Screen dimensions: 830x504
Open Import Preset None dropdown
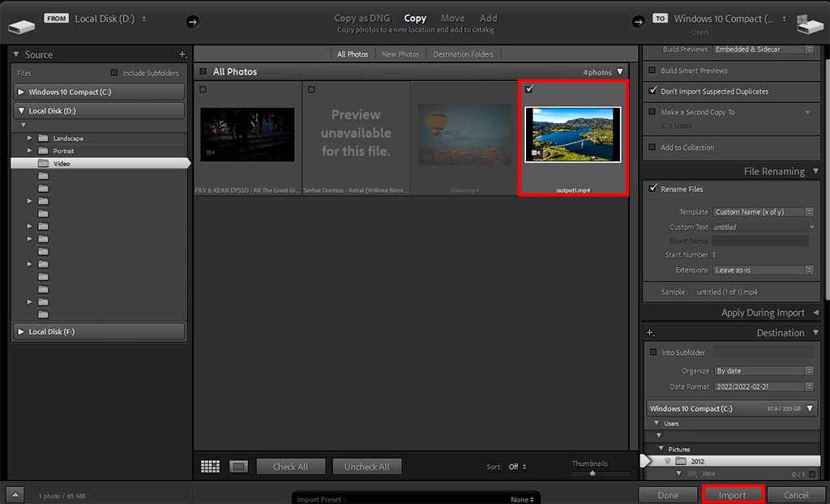point(522,499)
